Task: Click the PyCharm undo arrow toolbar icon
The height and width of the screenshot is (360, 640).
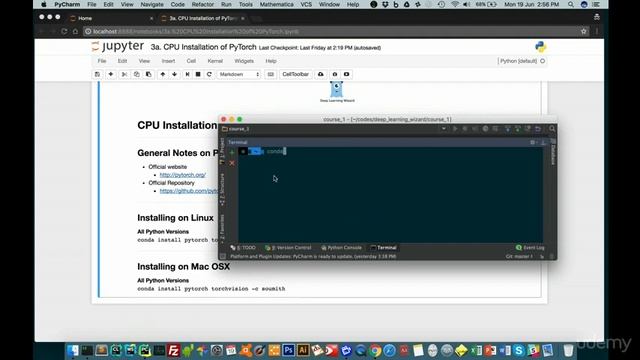Action: (x=538, y=129)
